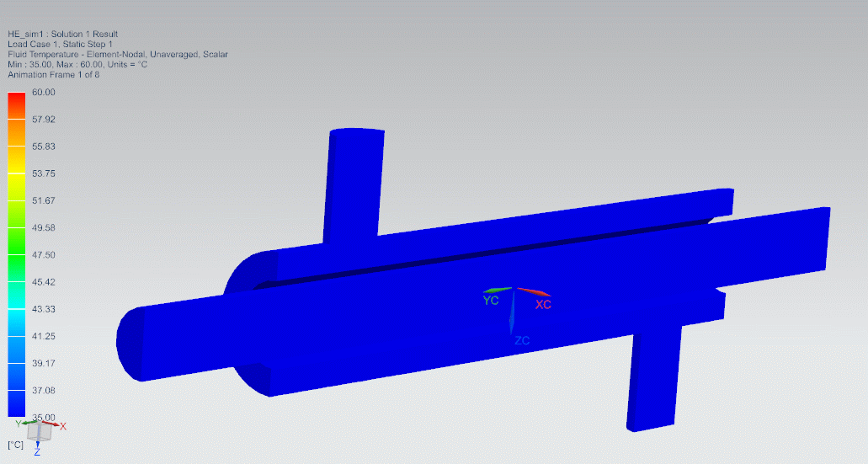Click the legend minimum value 35.00

coord(43,417)
